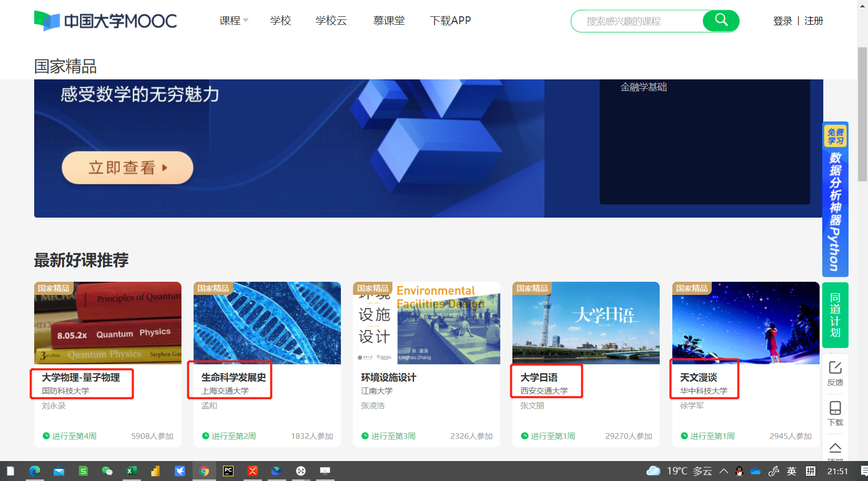Select the 学校 menu item
868x481 pixels.
(280, 21)
